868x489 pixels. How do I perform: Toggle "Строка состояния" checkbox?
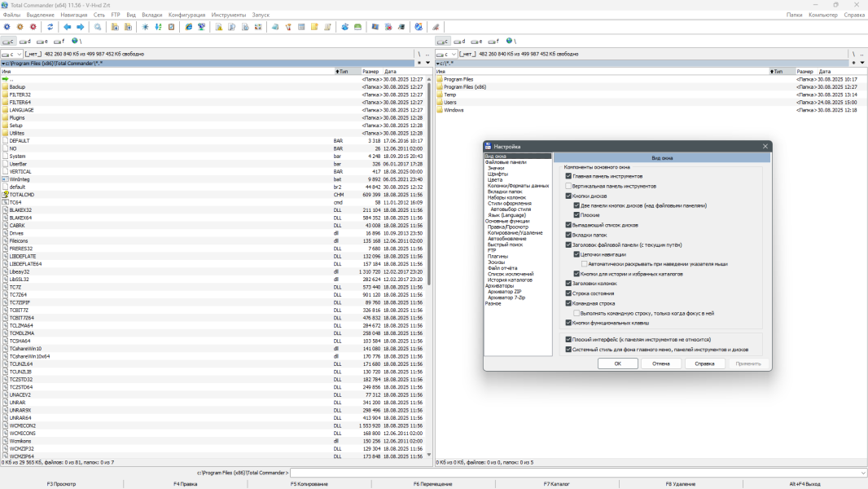pyautogui.click(x=569, y=293)
